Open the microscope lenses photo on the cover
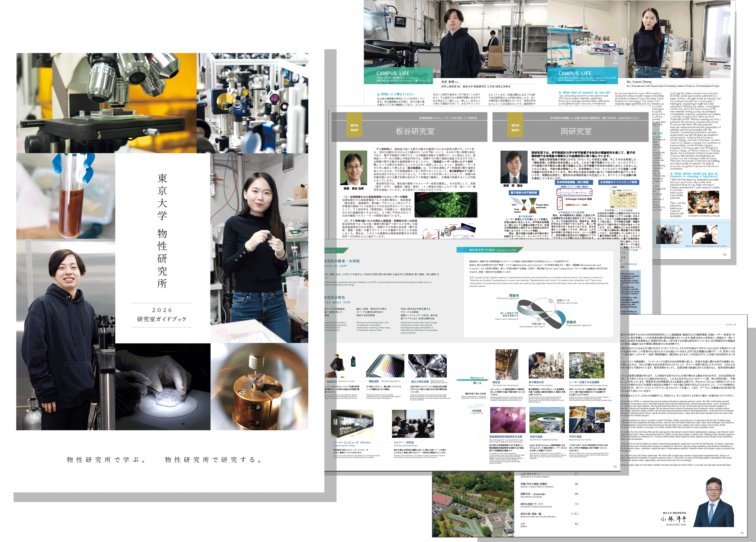The image size is (756, 542). [106, 103]
